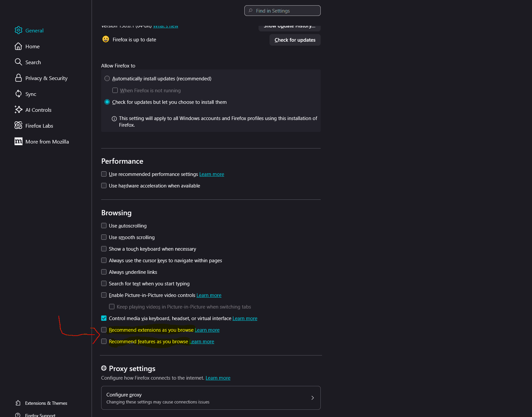The width and height of the screenshot is (532, 417).
Task: Enable Search for text when you start typing
Action: point(104,283)
